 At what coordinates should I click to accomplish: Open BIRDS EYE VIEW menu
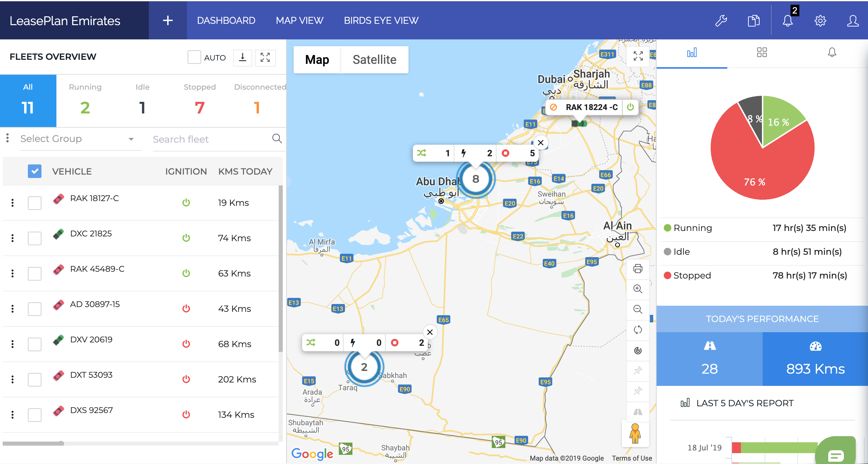tap(381, 20)
